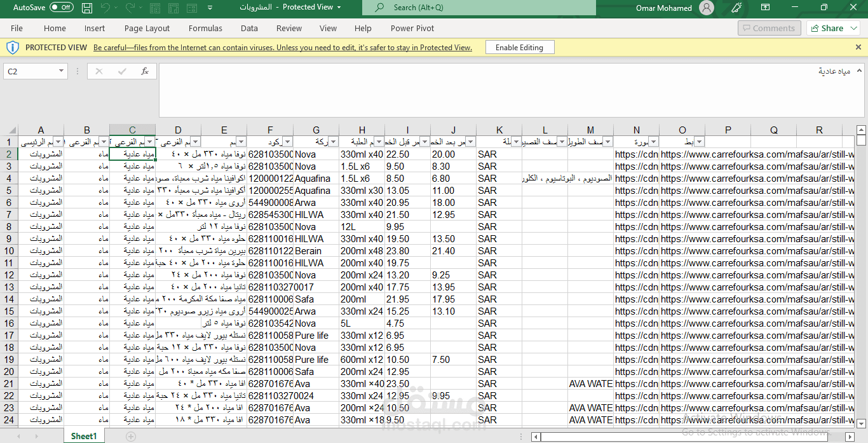Click the pen Coming Soon icon

(x=736, y=8)
